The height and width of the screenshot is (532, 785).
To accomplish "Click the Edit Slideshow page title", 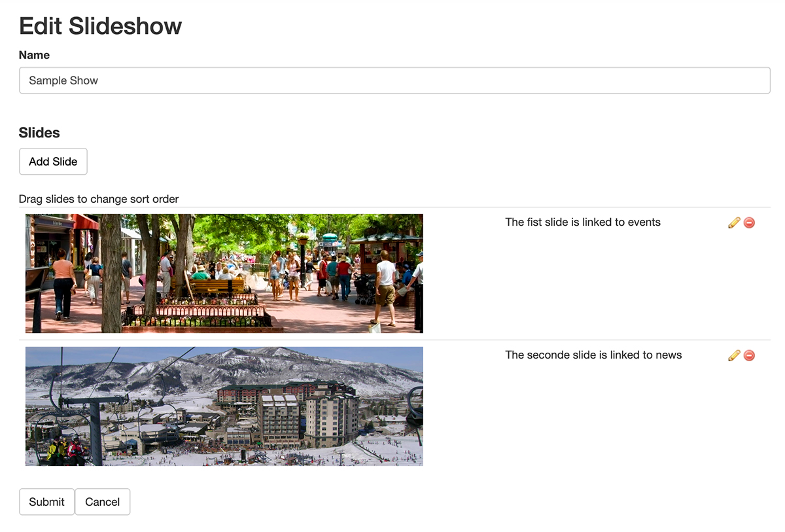I will click(x=101, y=26).
